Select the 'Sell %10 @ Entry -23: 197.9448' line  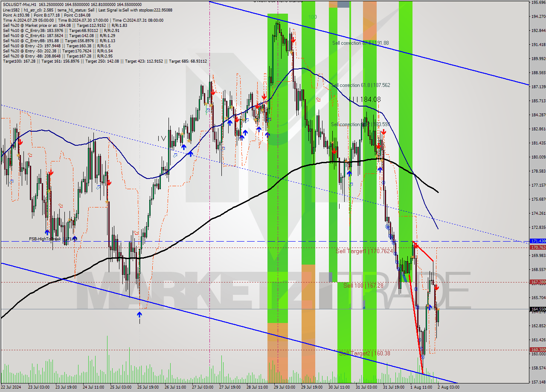tap(57, 46)
